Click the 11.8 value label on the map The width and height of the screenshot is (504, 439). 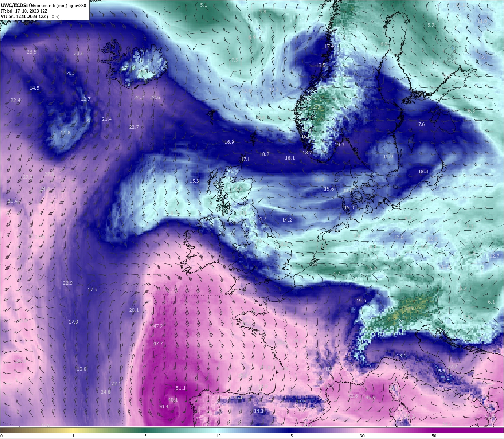coord(65,133)
